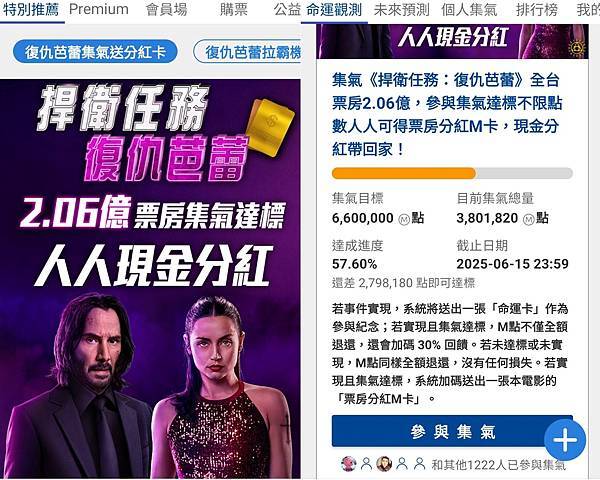Click the gold bonus card icon

(x=270, y=127)
